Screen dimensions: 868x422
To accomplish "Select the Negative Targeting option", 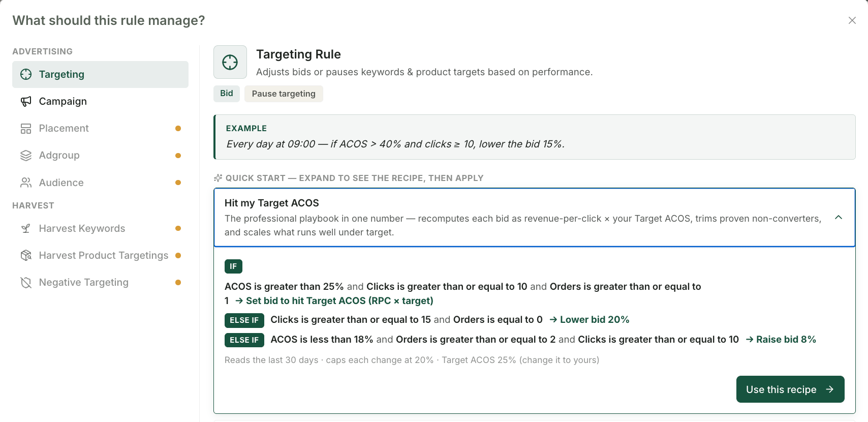I will (100, 282).
